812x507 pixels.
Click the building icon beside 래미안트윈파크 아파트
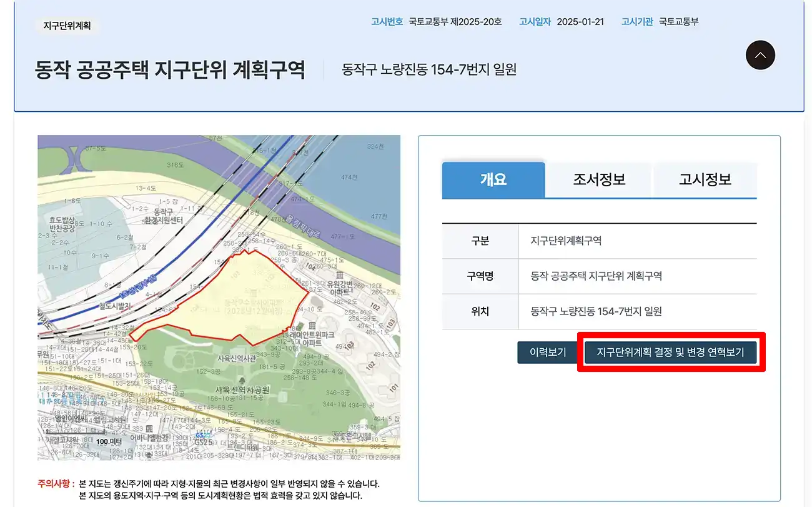pos(312,326)
